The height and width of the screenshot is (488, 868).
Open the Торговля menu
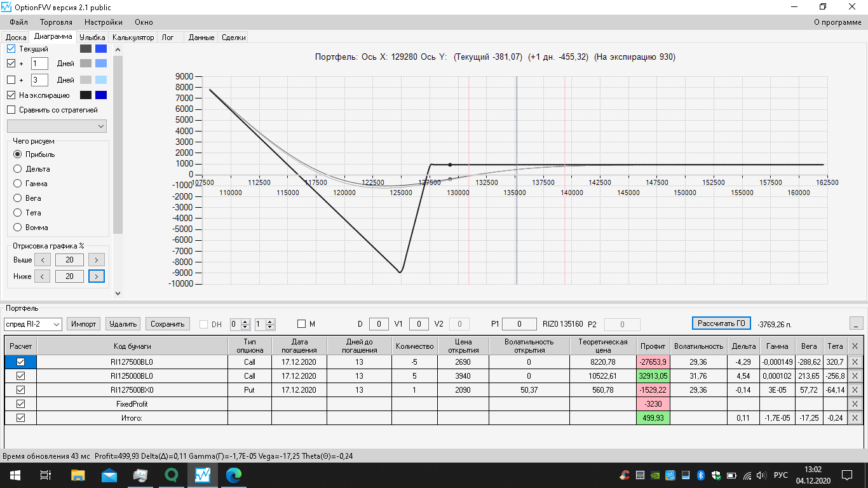click(x=56, y=22)
